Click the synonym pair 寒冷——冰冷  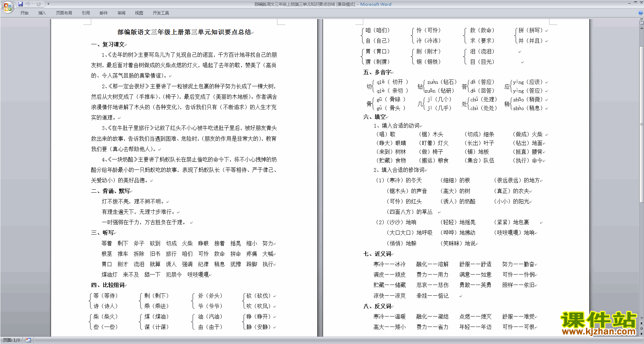click(x=390, y=264)
